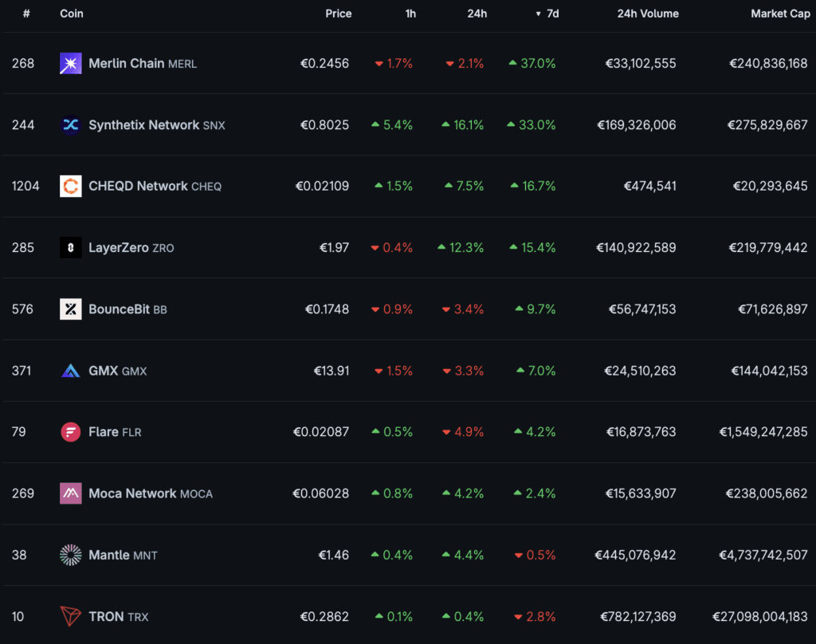Select Flare's price €0.02087
Viewport: 816px width, 644px height.
click(x=321, y=432)
